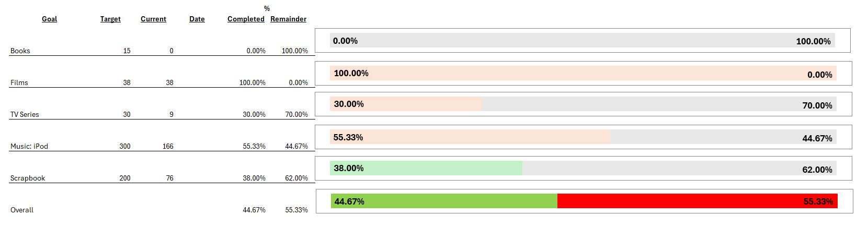Click the Music: iPod goal cell
Screen dimensions: 868x227
[x=29, y=146]
